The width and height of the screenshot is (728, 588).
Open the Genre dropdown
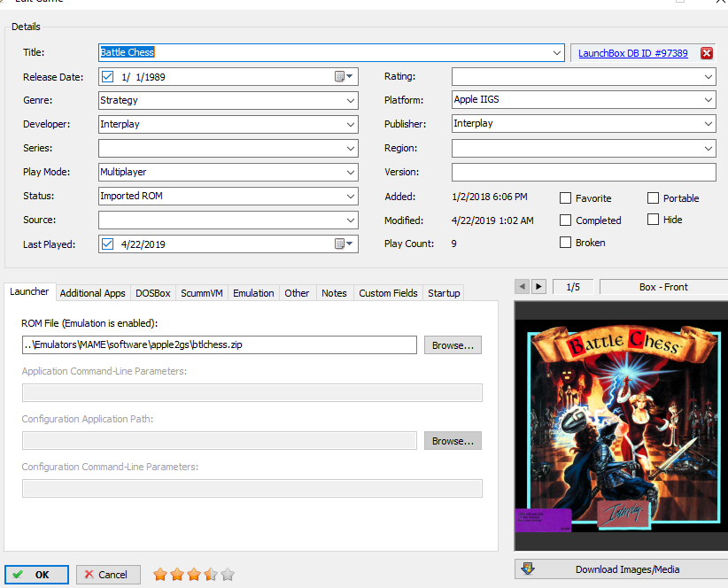[351, 101]
